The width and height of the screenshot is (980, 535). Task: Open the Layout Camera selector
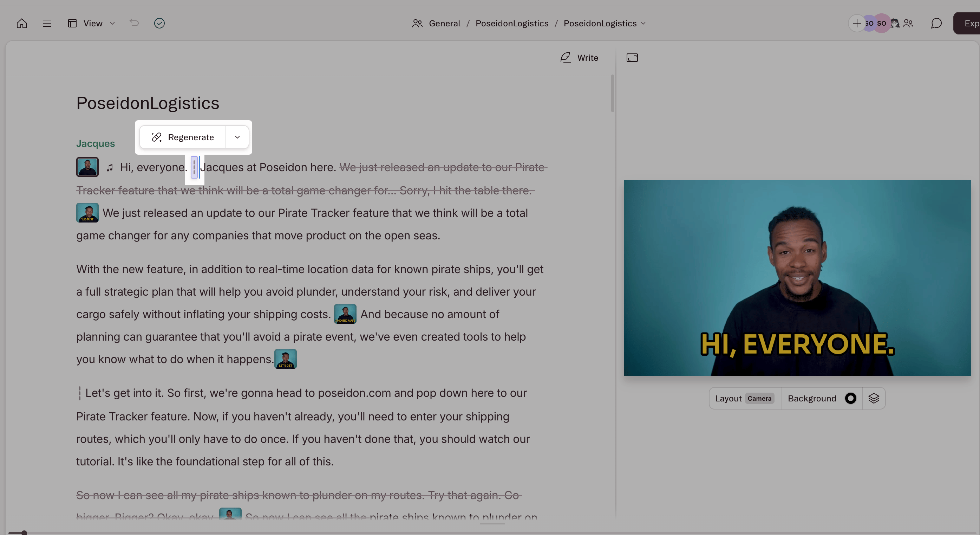745,398
